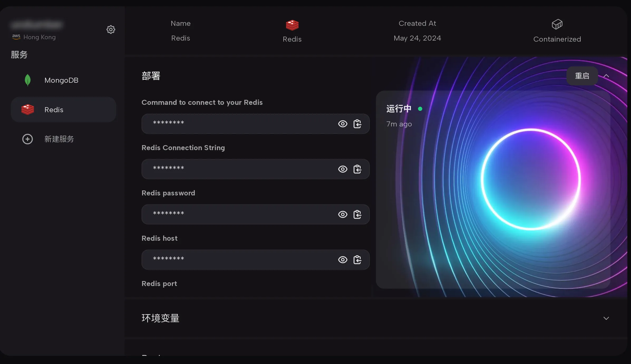Copy the Redis Connection String

(357, 169)
